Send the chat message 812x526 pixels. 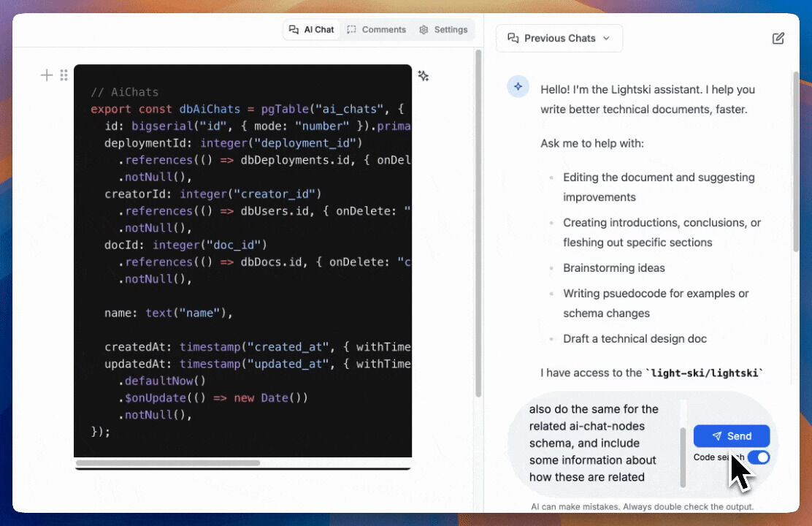tap(731, 436)
